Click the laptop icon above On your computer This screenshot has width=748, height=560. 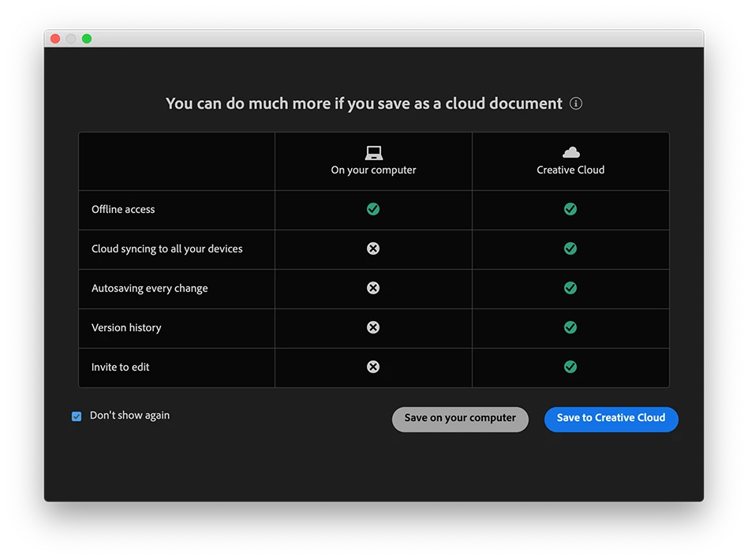(373, 153)
